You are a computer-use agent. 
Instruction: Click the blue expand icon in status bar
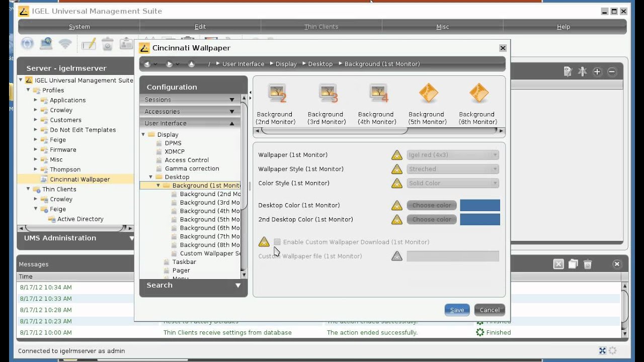tap(602, 351)
